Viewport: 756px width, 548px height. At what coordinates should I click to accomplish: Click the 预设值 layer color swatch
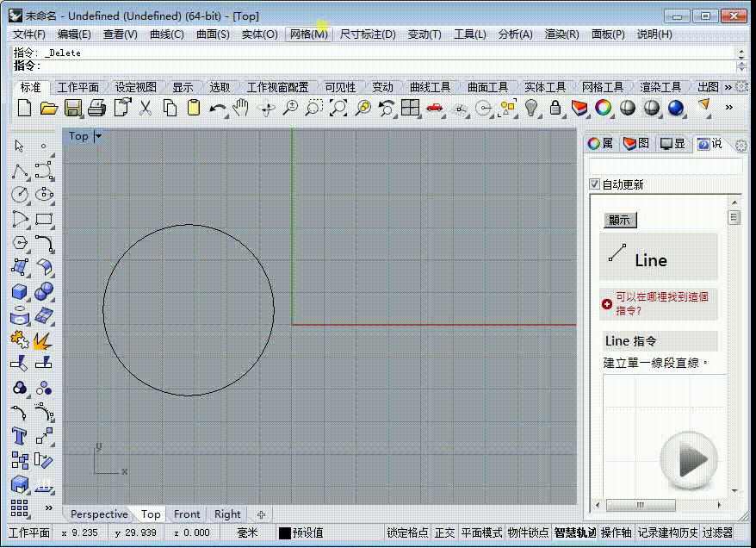tap(285, 532)
